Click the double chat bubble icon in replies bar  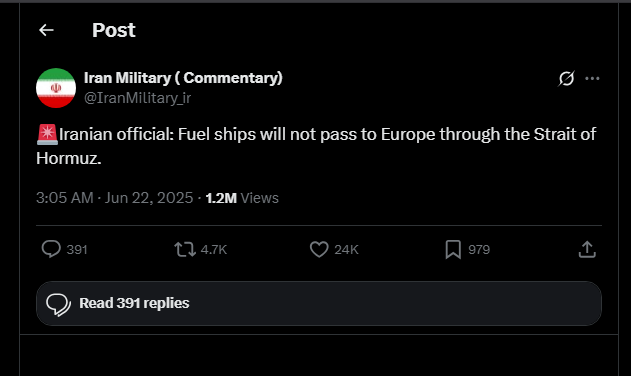pos(58,304)
